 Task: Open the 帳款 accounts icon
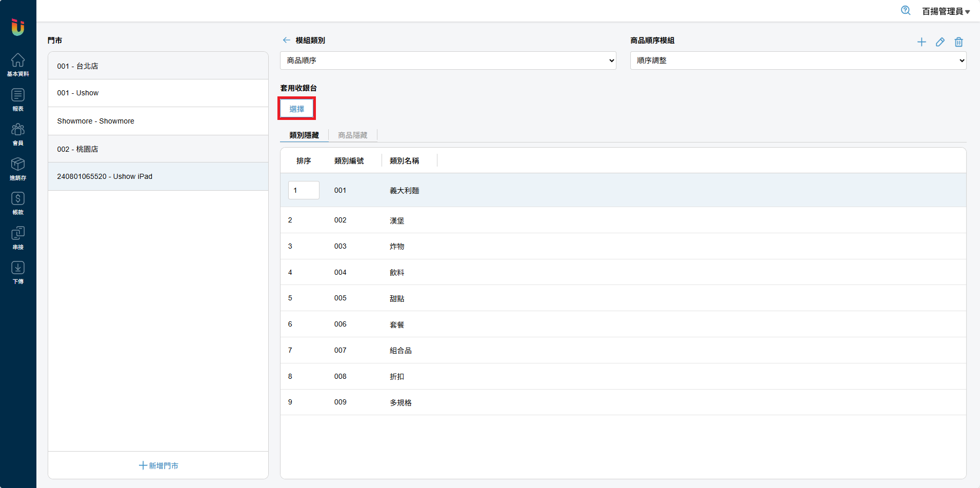pos(18,203)
